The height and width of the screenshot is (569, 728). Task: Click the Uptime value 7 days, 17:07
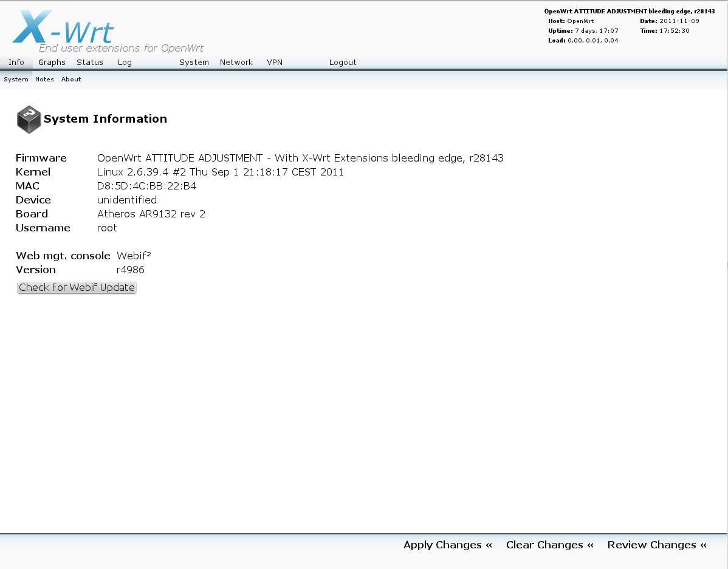[x=597, y=30]
